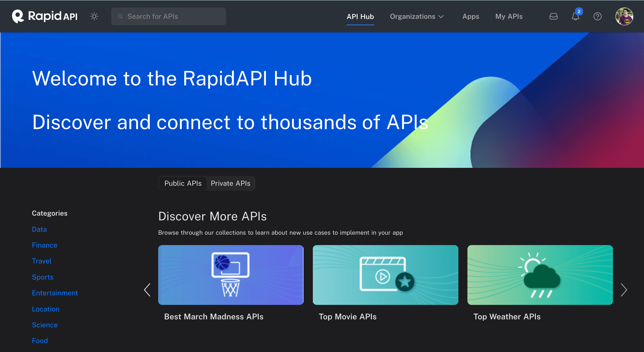644x352 pixels.
Task: Open the Food category
Action: pyautogui.click(x=40, y=340)
